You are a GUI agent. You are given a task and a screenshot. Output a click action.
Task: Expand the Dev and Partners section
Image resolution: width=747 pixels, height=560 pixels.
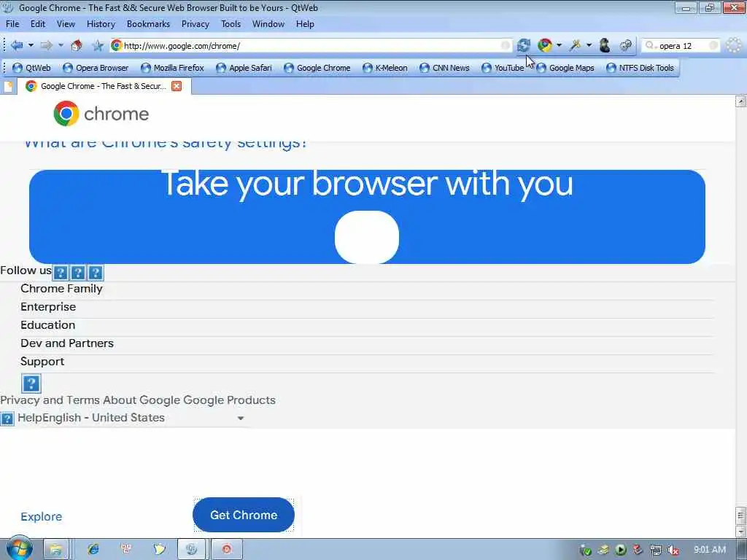point(367,343)
